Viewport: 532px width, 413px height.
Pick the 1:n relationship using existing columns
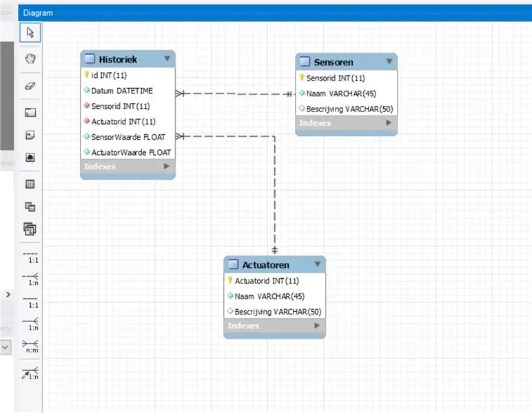tap(30, 373)
